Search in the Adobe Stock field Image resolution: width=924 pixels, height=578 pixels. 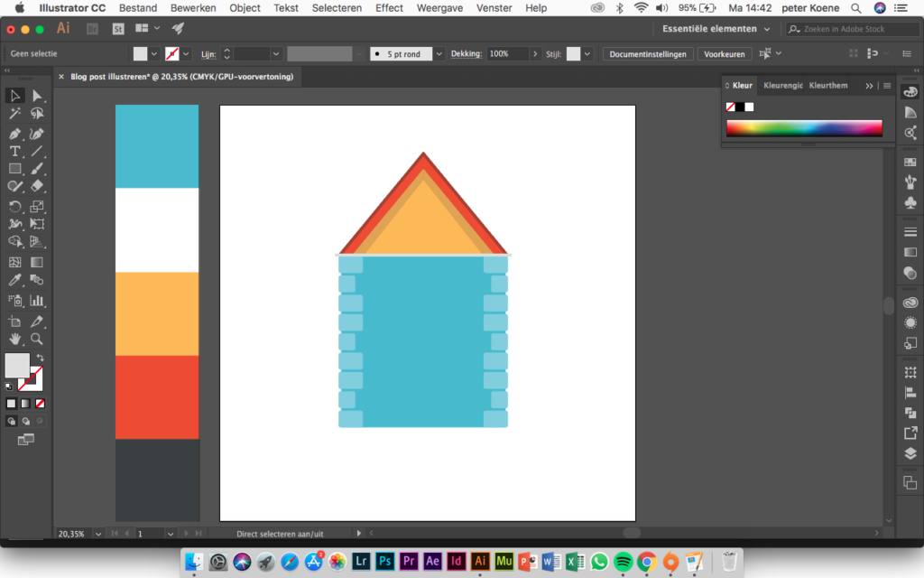pos(852,29)
